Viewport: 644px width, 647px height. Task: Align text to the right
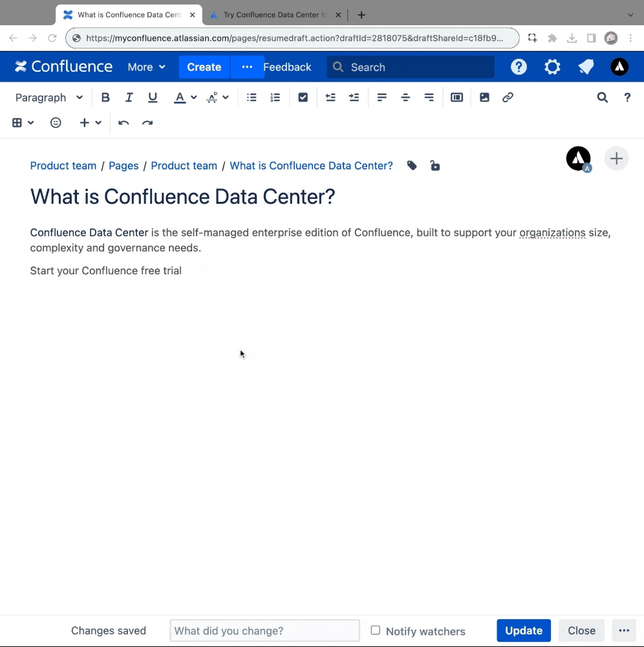coord(429,98)
